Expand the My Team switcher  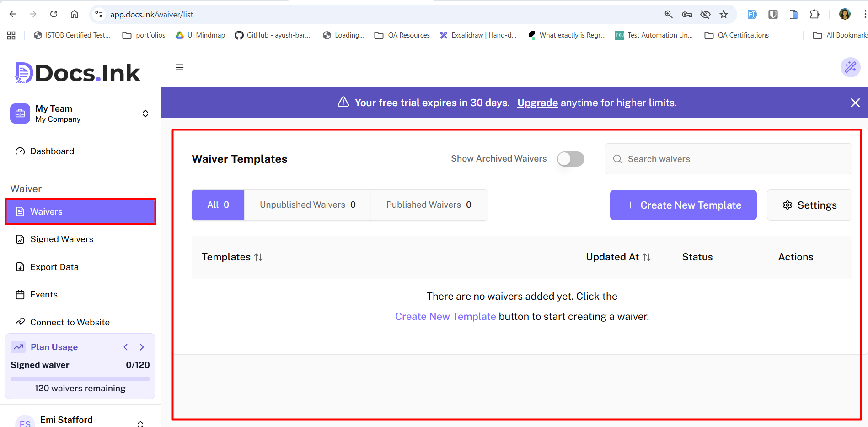[x=145, y=114]
